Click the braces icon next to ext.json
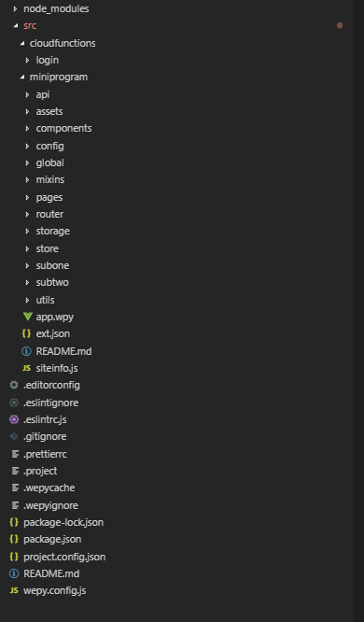364x622 pixels. (x=26, y=333)
